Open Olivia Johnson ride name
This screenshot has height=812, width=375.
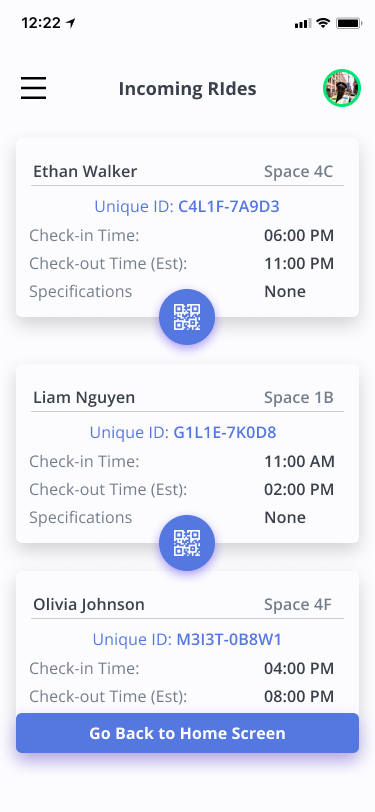[89, 604]
